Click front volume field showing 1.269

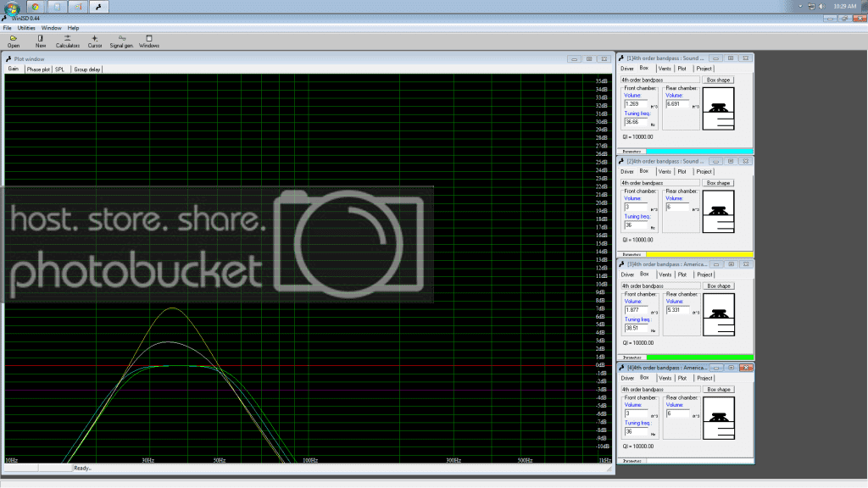point(636,104)
